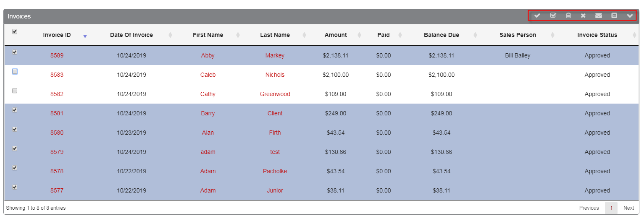Uncheck the box for invoice 8589

15,52
